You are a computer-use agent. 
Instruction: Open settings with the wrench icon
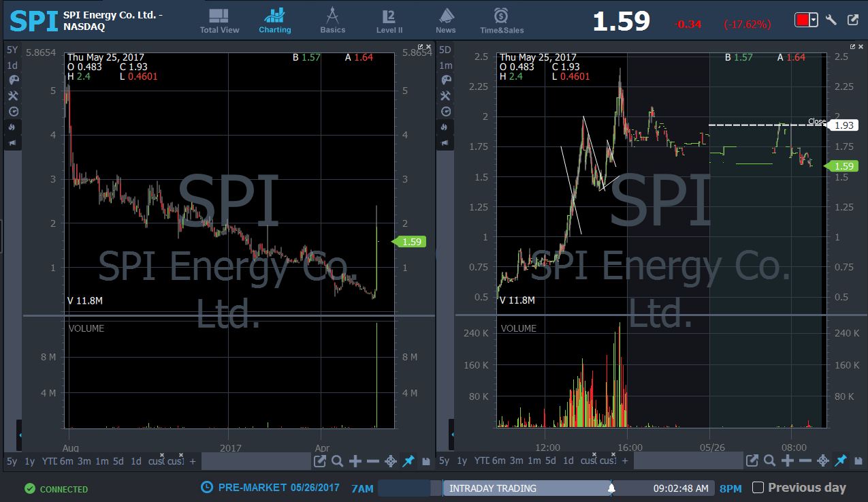[831, 20]
